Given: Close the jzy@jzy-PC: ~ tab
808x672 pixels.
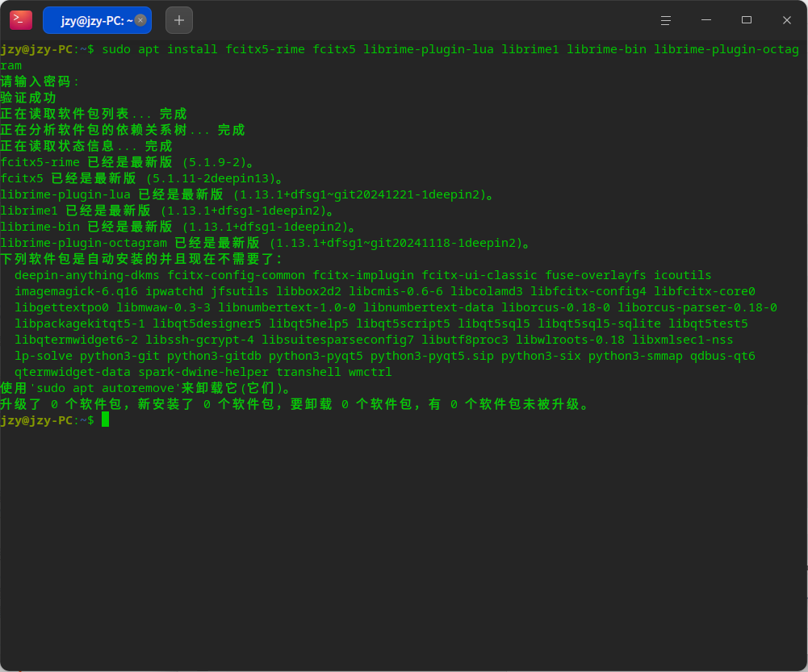Looking at the screenshot, I should pos(140,20).
